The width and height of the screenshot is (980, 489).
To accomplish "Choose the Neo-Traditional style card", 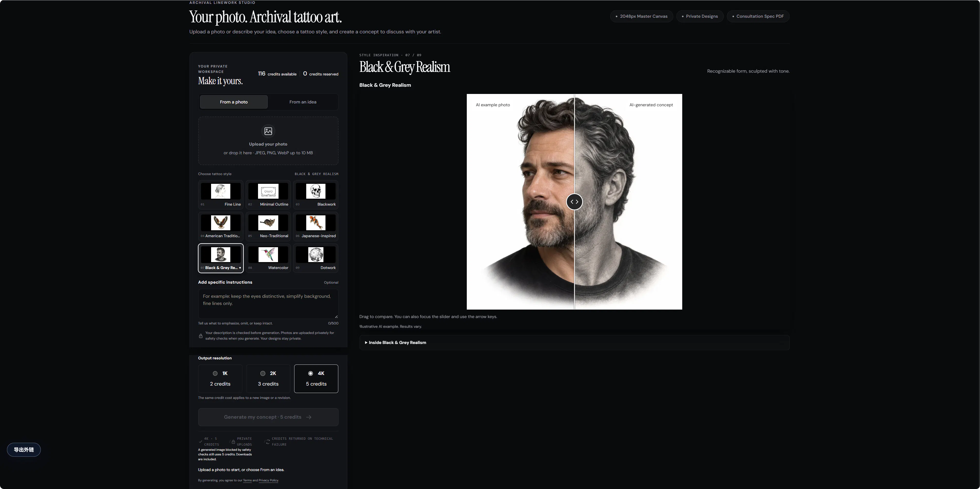I will (268, 226).
